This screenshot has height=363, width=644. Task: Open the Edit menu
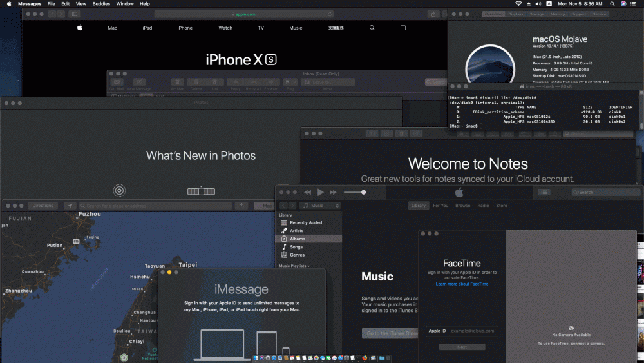coord(65,4)
